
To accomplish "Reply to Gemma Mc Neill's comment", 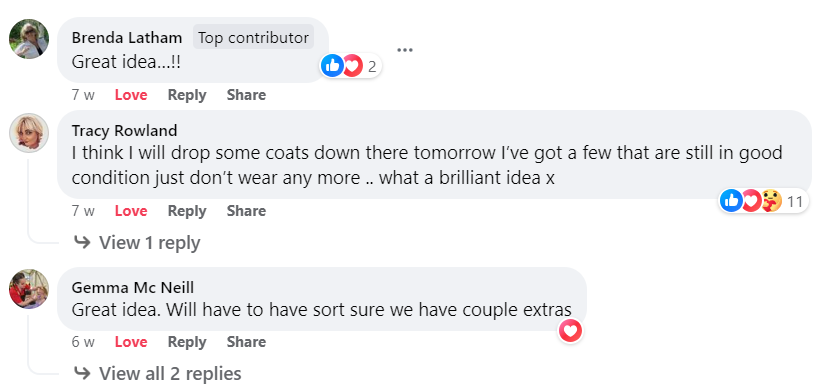I will coord(187,342).
